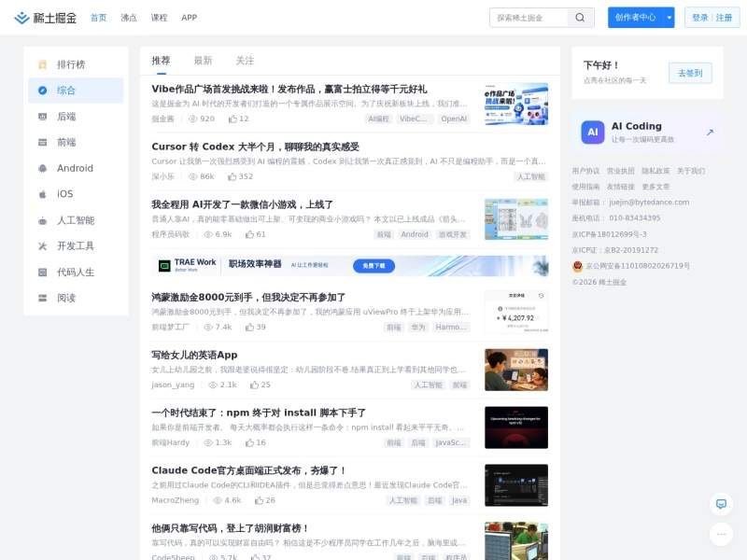747x560 pixels.
Task: Click the 后端 sidebar icon
Action: pyautogui.click(x=42, y=116)
